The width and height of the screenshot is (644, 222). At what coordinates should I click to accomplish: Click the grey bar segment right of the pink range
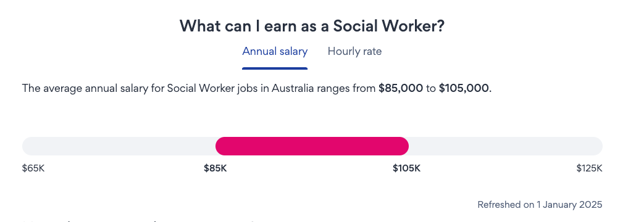(506, 146)
